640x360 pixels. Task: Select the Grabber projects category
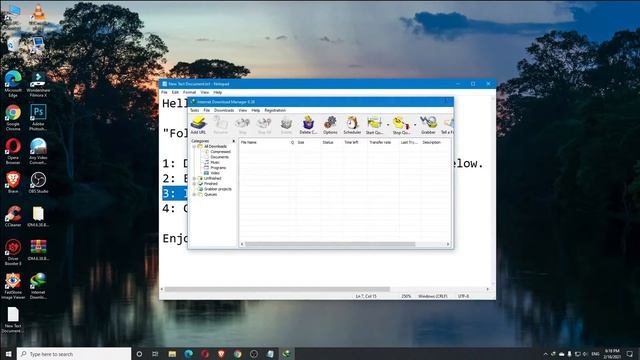[x=218, y=189]
